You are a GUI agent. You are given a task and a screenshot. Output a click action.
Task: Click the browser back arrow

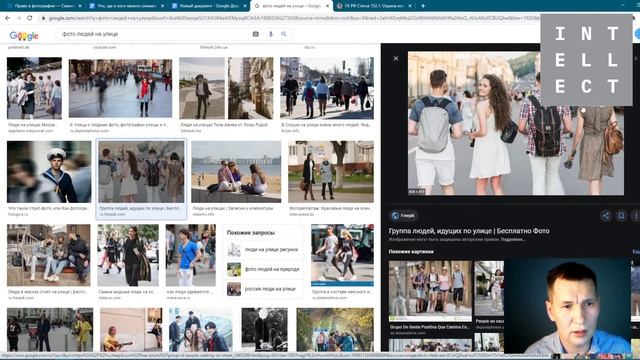tap(7, 18)
